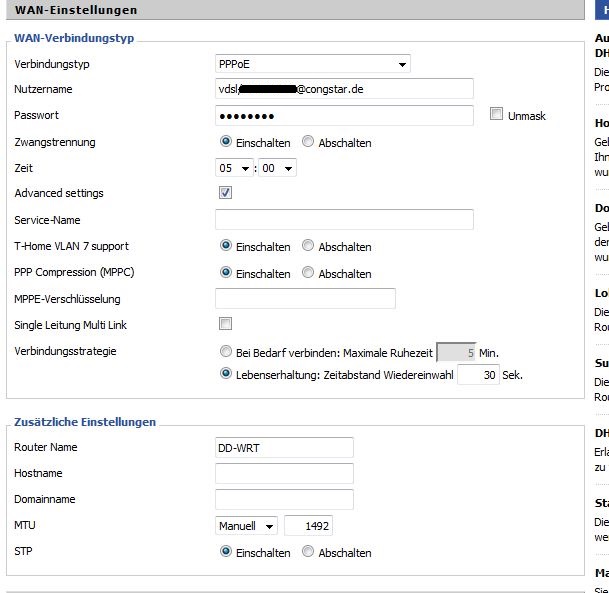Click the Router Name field
This screenshot has width=609, height=593.
pos(284,447)
